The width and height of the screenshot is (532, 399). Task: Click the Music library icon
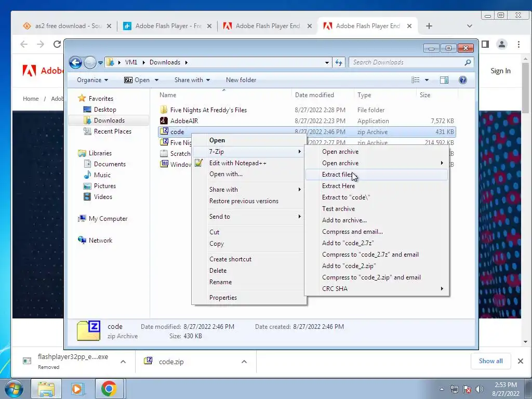click(x=87, y=175)
